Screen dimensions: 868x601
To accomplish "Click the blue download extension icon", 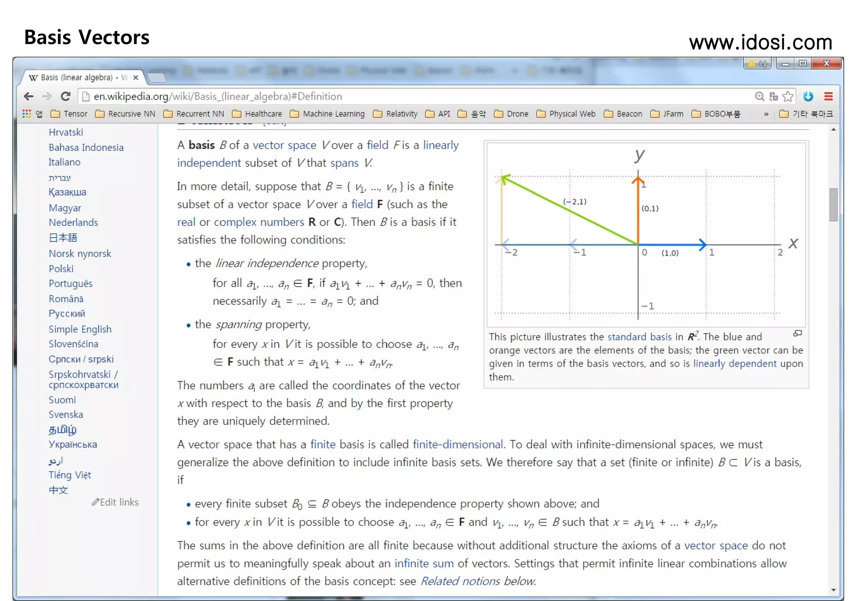I will pos(808,97).
